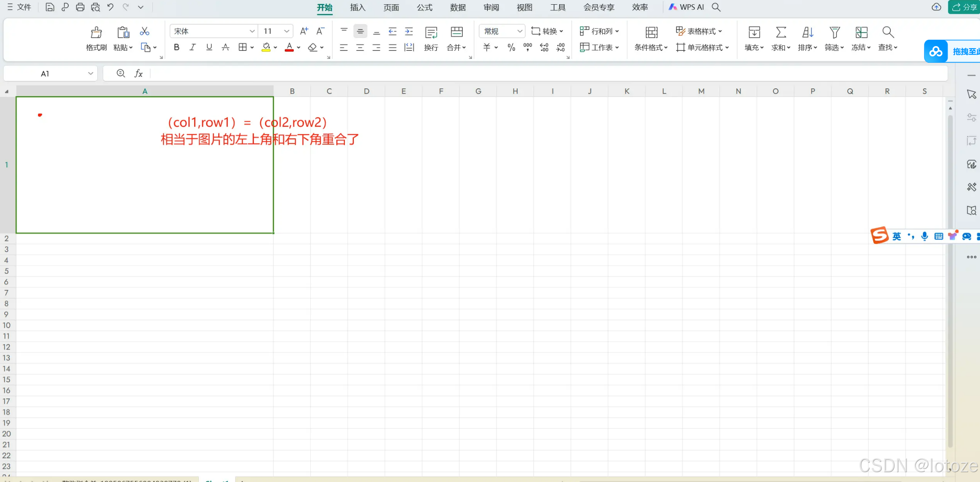Open WPS AI button
The height and width of the screenshot is (482, 980).
pyautogui.click(x=686, y=7)
